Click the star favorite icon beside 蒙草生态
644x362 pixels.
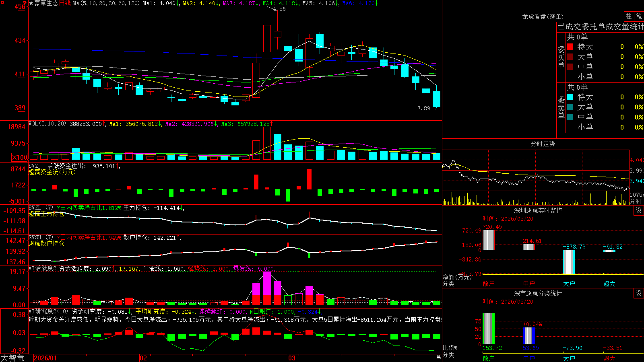click(x=31, y=3)
